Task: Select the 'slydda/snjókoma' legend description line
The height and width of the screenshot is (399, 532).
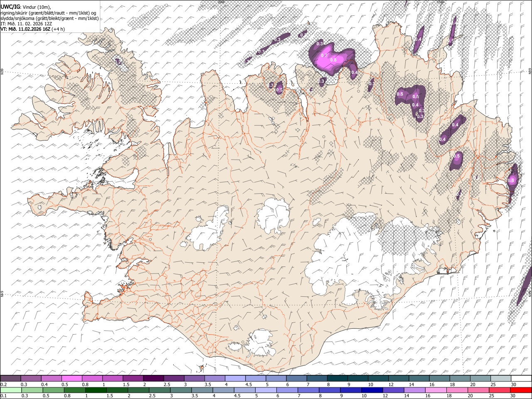Action: [x=49, y=18]
